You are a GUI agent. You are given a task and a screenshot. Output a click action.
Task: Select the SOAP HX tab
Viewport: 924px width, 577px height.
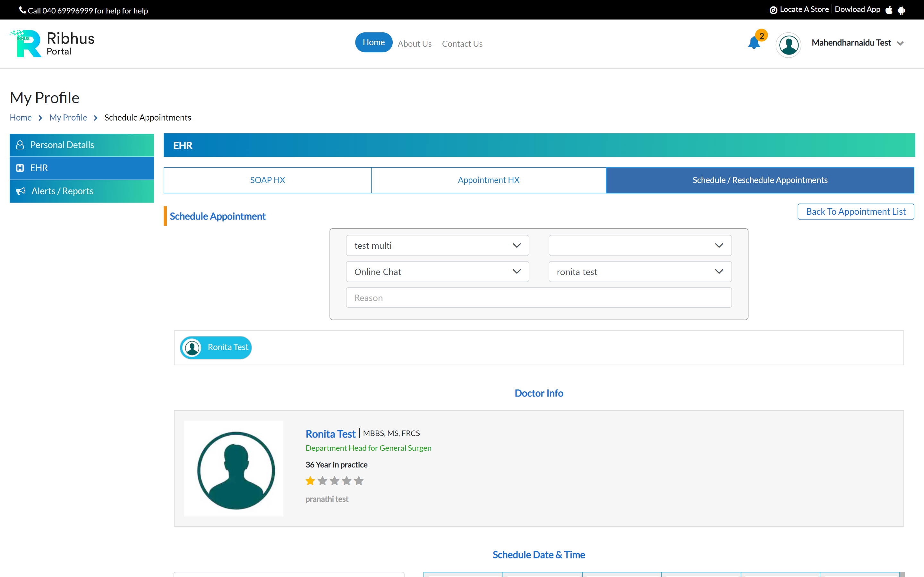coord(267,180)
